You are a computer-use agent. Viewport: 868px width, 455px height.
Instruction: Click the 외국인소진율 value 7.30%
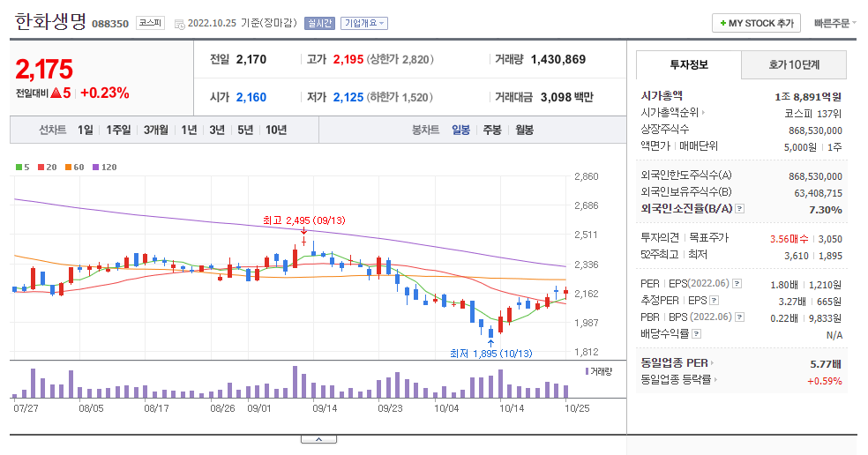point(826,210)
